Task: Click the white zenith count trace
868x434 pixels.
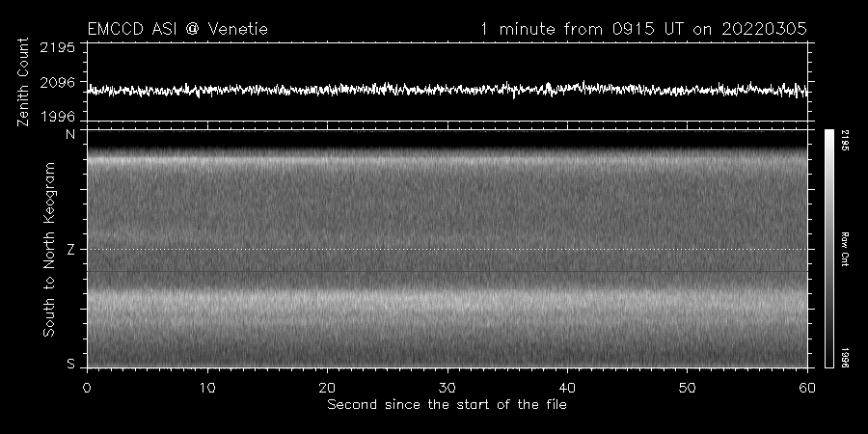Action: pos(448,89)
